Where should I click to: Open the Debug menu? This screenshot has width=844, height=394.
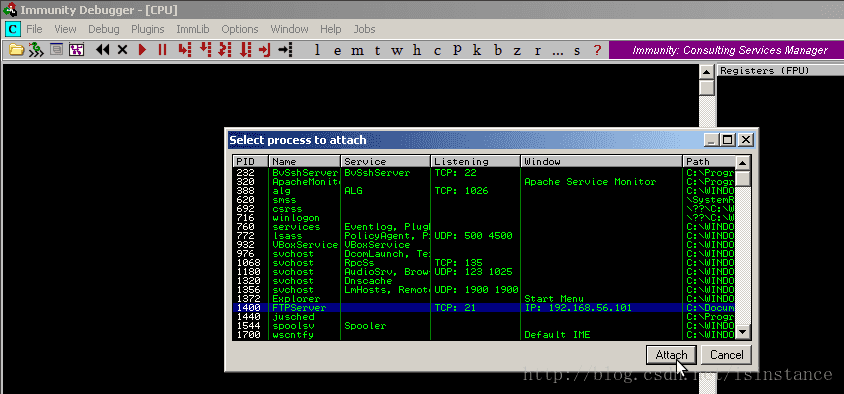pyautogui.click(x=104, y=29)
